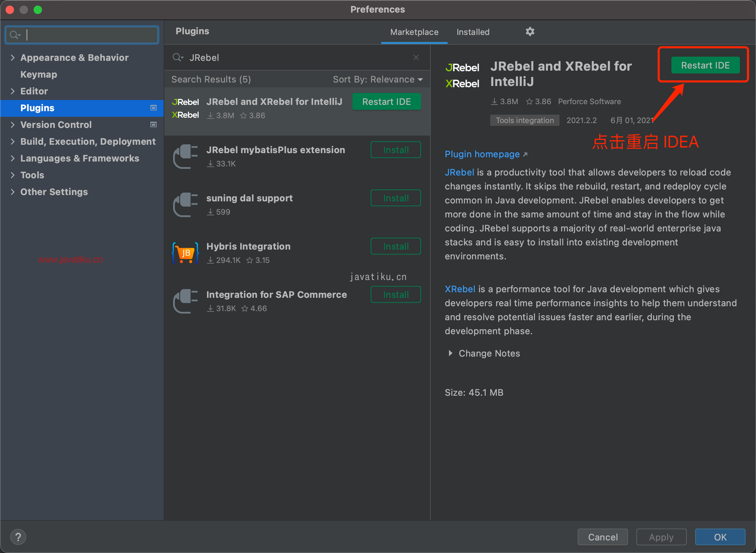Click Perforce Software vendor name
Image resolution: width=756 pixels, height=553 pixels.
pyautogui.click(x=589, y=102)
